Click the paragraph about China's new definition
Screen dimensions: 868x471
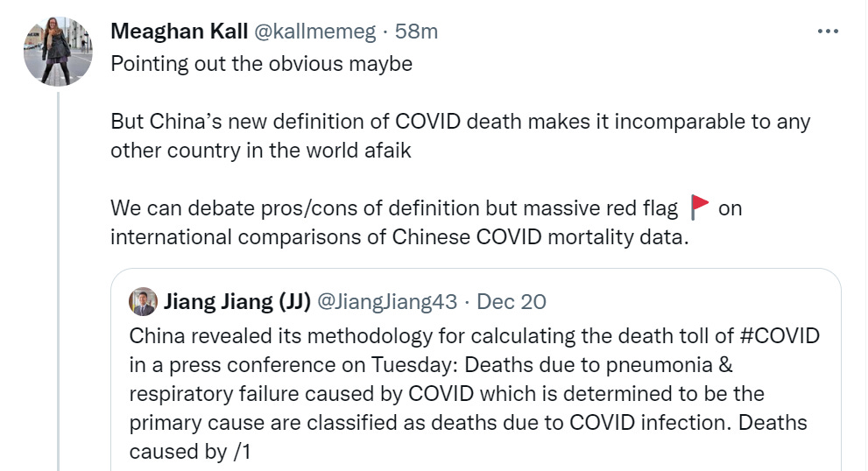click(460, 136)
